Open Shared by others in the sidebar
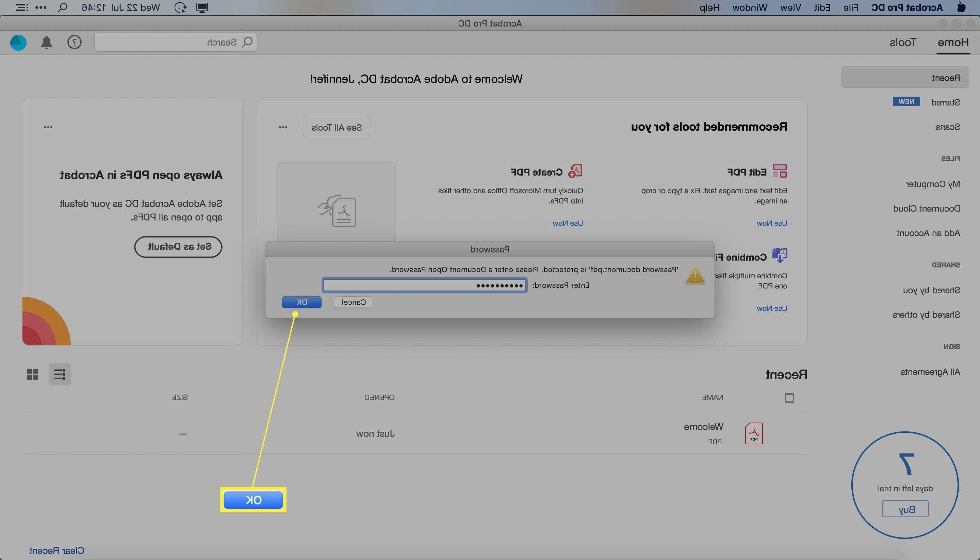The width and height of the screenshot is (980, 560). [x=926, y=315]
